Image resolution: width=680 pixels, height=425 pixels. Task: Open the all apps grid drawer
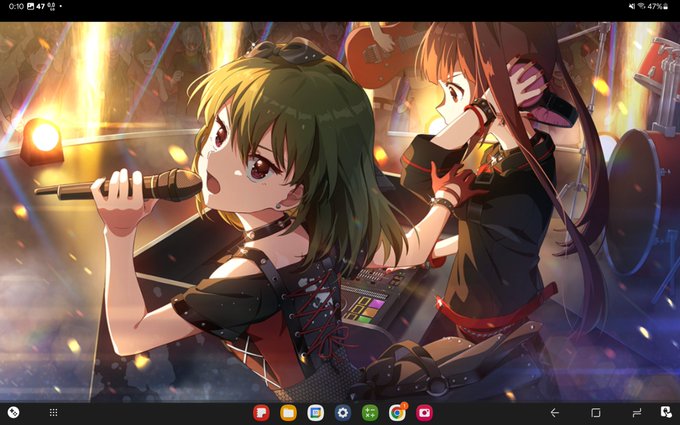click(53, 412)
